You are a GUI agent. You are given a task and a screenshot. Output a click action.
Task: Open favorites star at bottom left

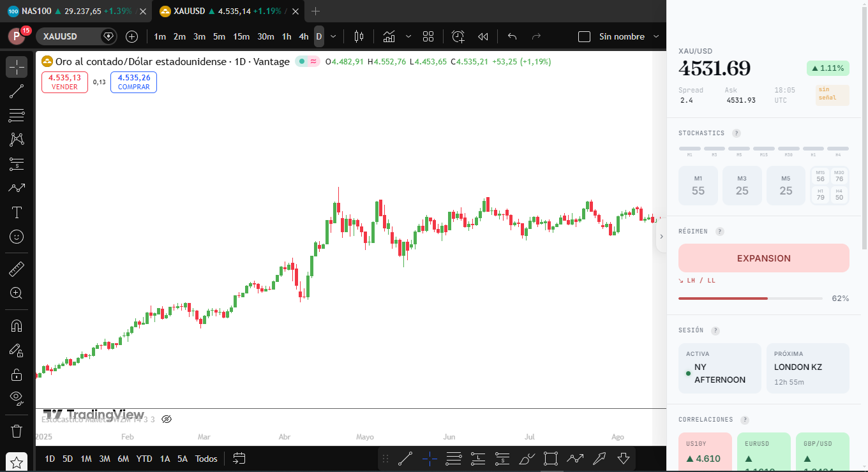17,462
